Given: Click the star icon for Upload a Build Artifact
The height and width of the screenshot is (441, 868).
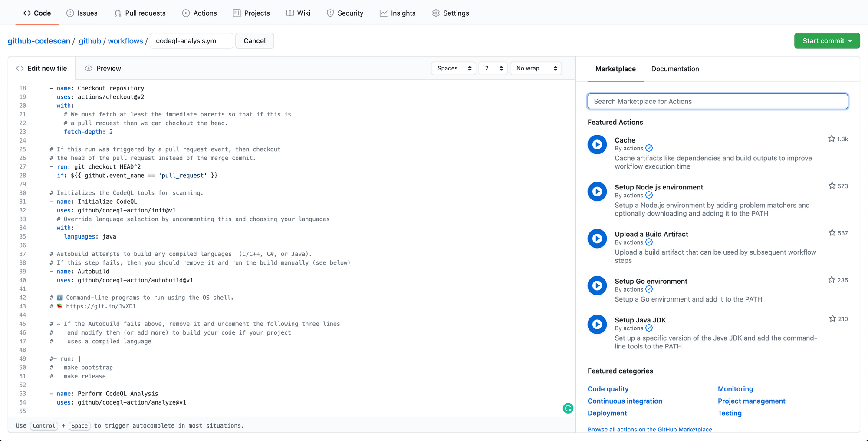Looking at the screenshot, I should click(x=832, y=232).
